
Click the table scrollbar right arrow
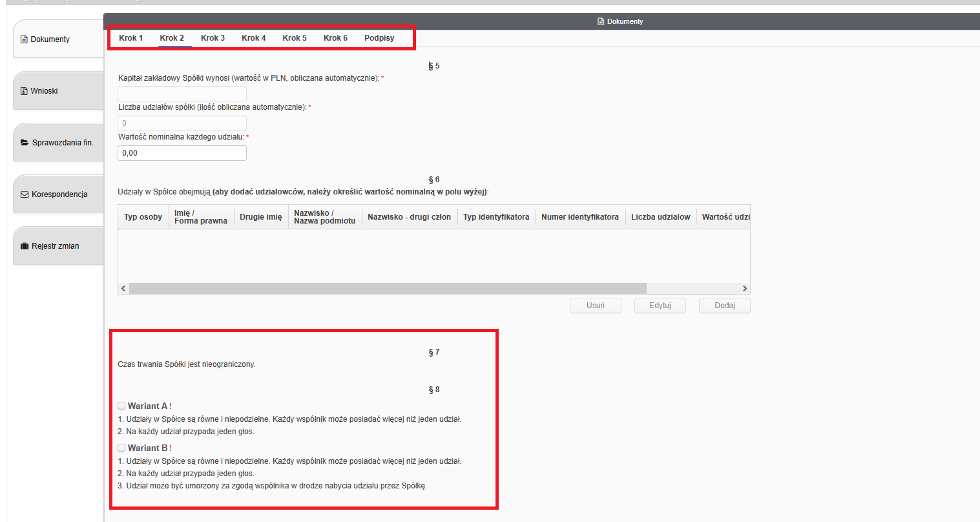coord(744,289)
